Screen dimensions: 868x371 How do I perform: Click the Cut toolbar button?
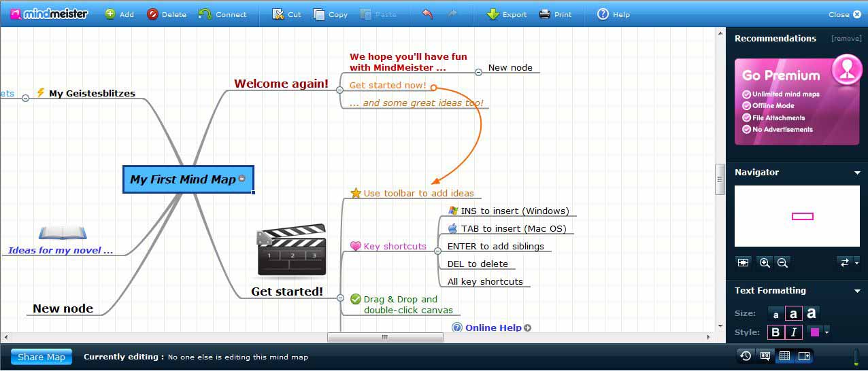[x=286, y=14]
